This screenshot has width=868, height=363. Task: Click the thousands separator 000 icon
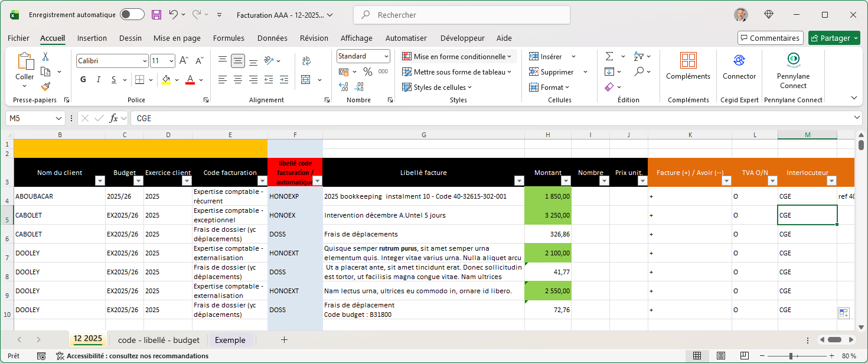click(383, 72)
